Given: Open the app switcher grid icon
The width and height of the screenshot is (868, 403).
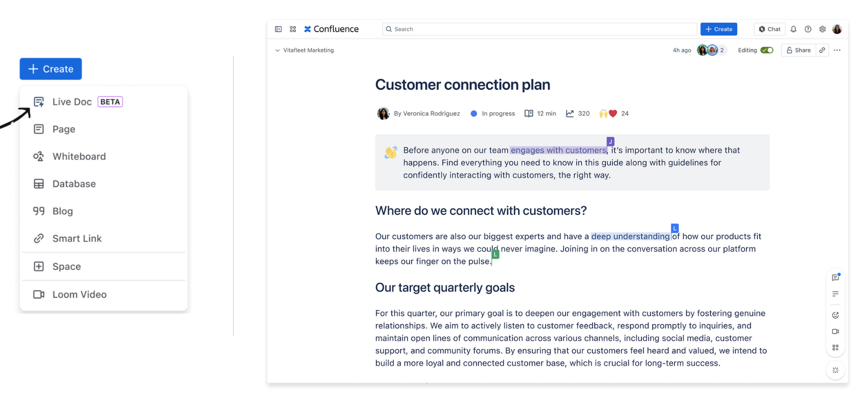Looking at the screenshot, I should tap(293, 29).
